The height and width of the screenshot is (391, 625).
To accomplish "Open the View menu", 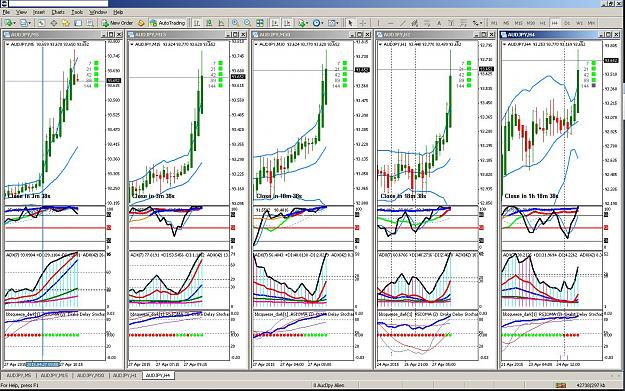I will click(x=21, y=12).
